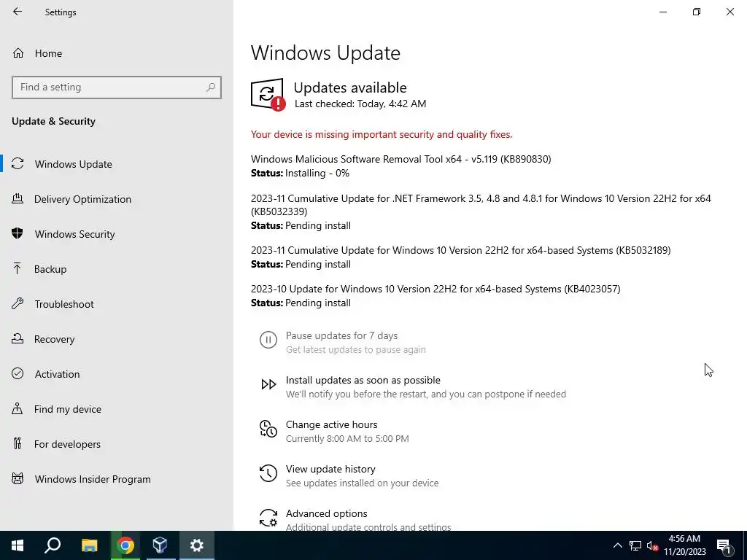
Task: Click the Windows Update sync arrows icon in sidebar
Action: [18, 164]
